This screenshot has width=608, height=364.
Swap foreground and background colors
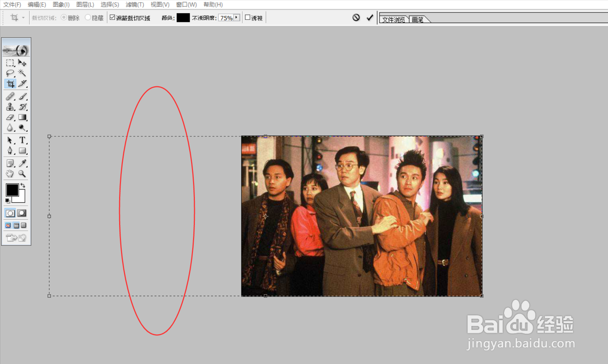[23, 185]
